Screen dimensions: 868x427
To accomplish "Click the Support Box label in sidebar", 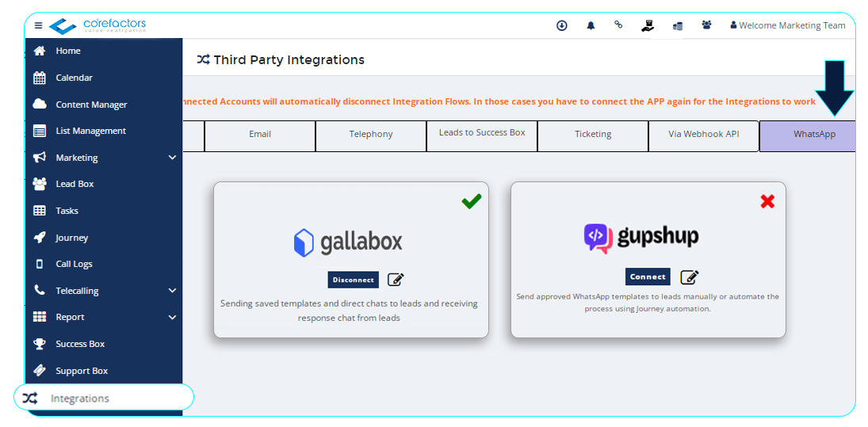I will [82, 371].
